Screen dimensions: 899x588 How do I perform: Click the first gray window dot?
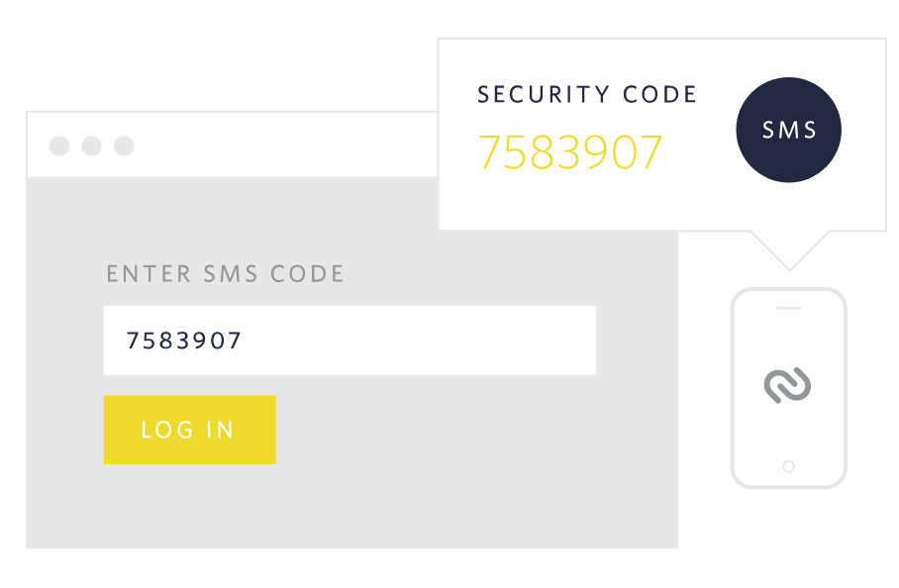tap(59, 147)
